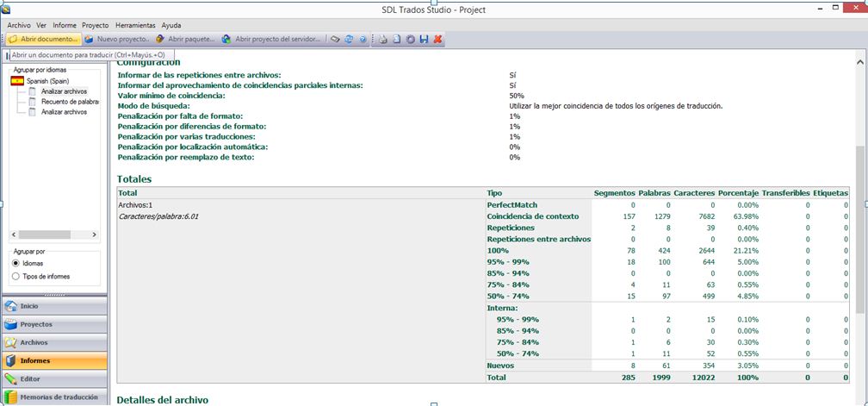868x406 pixels.
Task: Open the Proyecto menu
Action: (96, 26)
